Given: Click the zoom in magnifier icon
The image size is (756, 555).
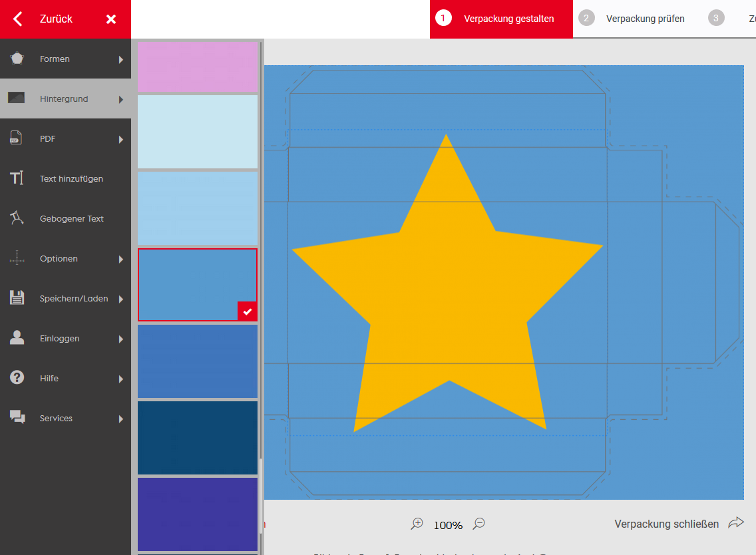Looking at the screenshot, I should point(417,524).
